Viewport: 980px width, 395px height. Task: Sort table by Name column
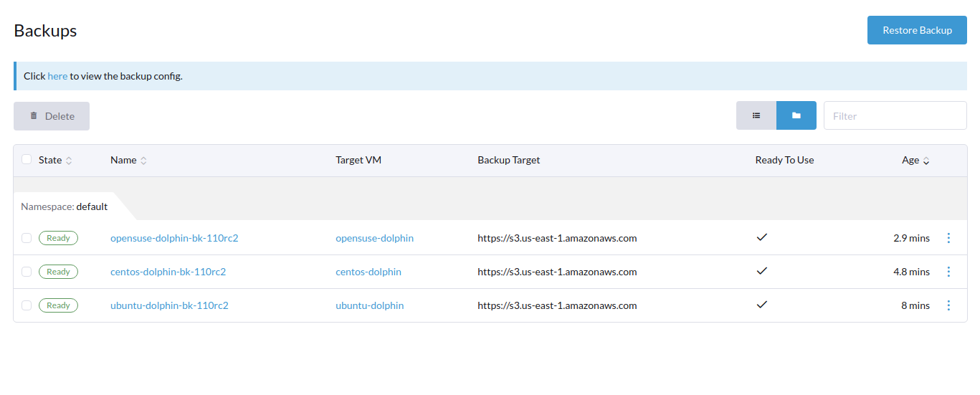pos(128,160)
